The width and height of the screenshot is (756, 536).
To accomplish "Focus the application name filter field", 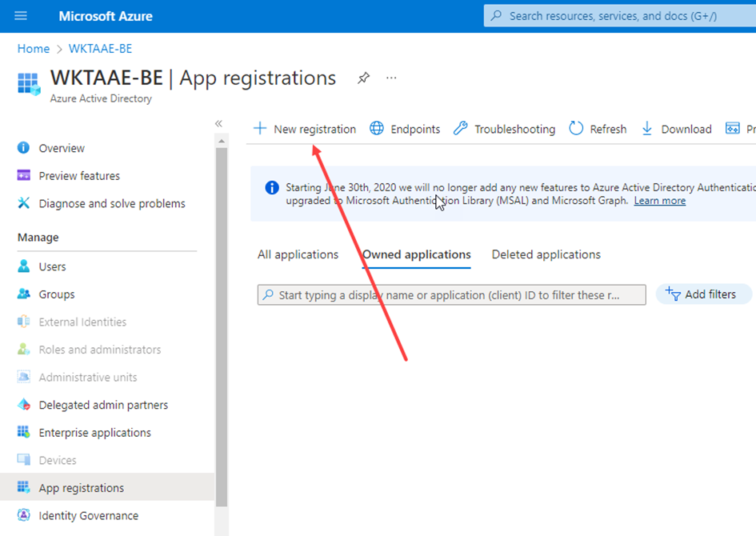I will [451, 295].
